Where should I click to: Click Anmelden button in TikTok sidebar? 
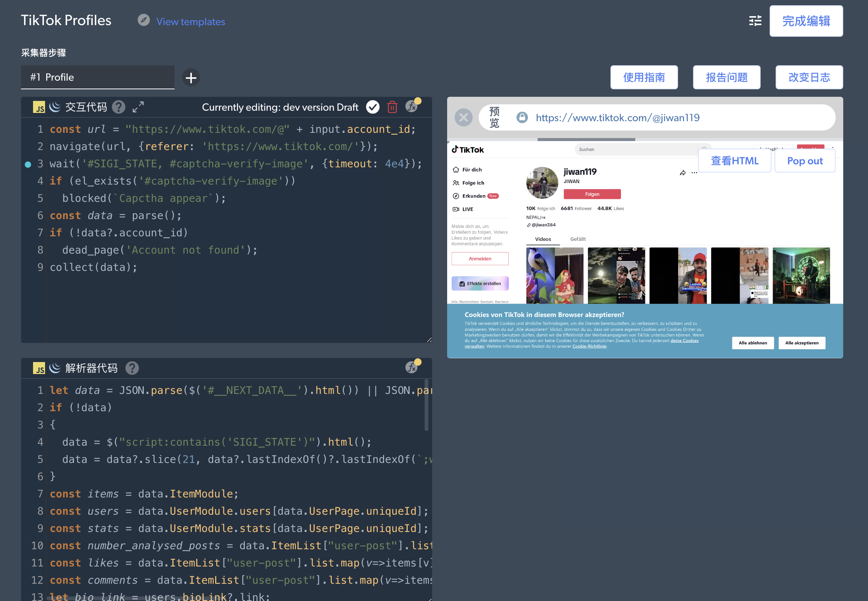479,259
